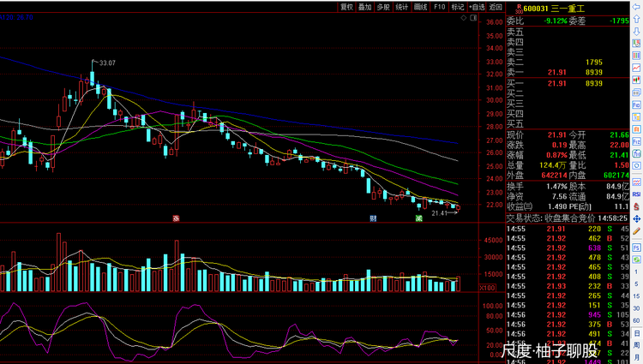Click the Fiz icon in right sidebar
Screen dimensions: 643x364
pyautogui.click(x=636, y=141)
